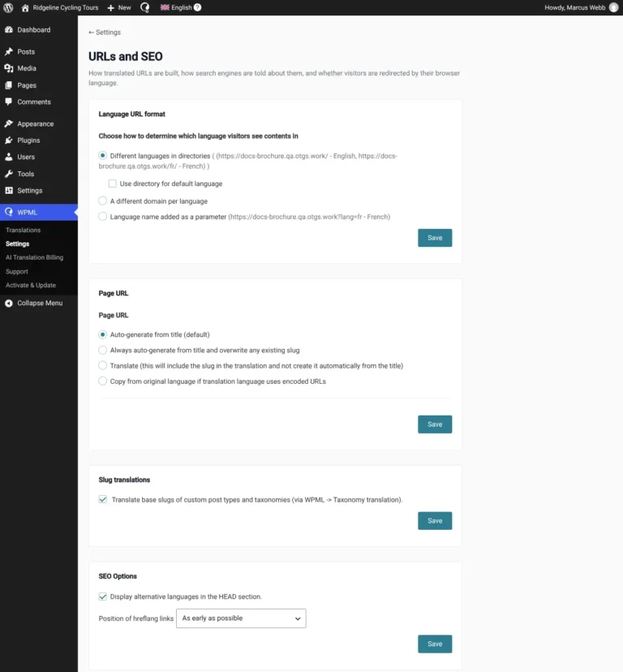The width and height of the screenshot is (623, 672).
Task: Click Collapse Menu label
Action: pos(40,303)
